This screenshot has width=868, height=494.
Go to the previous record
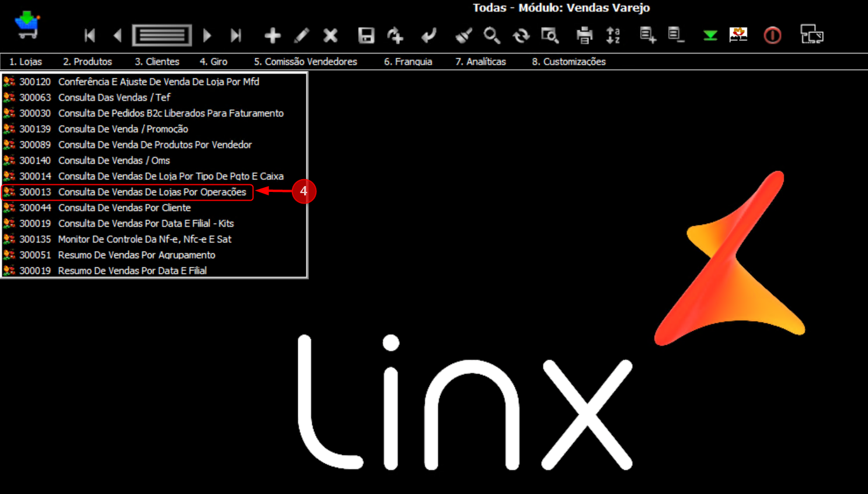click(x=118, y=36)
